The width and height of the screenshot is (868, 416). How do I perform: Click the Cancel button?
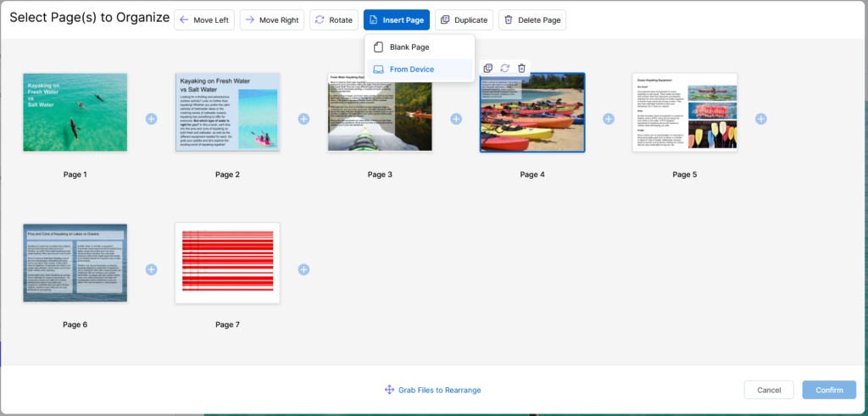coord(769,390)
